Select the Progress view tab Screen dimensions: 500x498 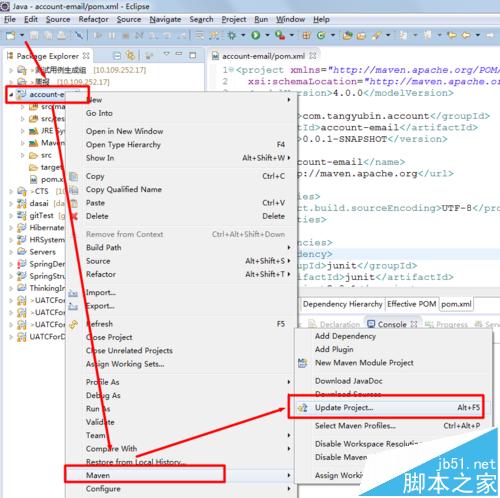pyautogui.click(x=446, y=324)
